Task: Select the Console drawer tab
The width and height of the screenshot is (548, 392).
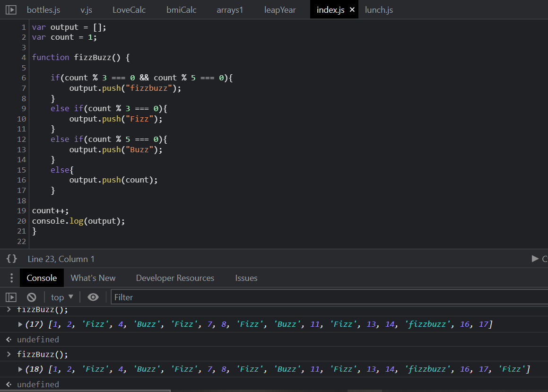Action: (x=42, y=278)
